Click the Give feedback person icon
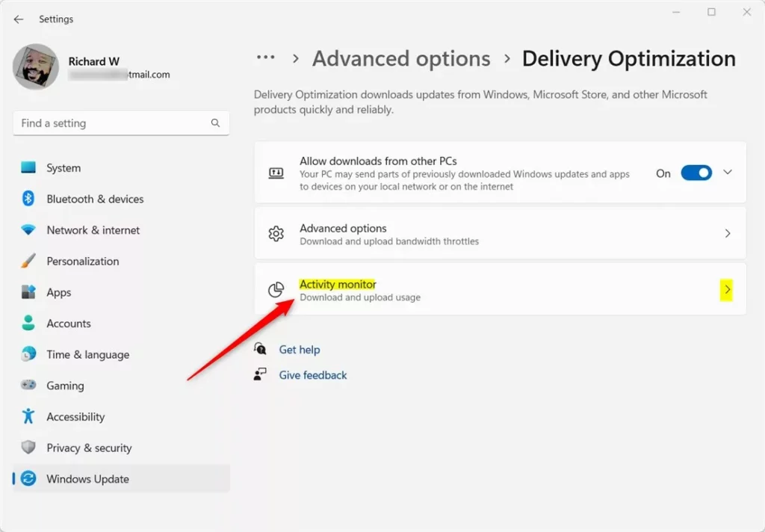Image resolution: width=765 pixels, height=532 pixels. point(260,374)
